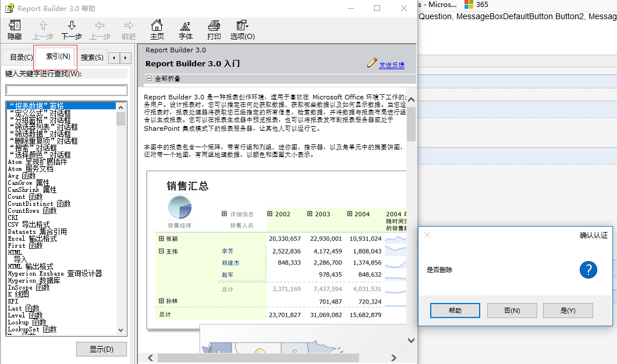The image size is (617, 364).
Task: Click the Report Builder help window title icon
Action: [x=9, y=8]
